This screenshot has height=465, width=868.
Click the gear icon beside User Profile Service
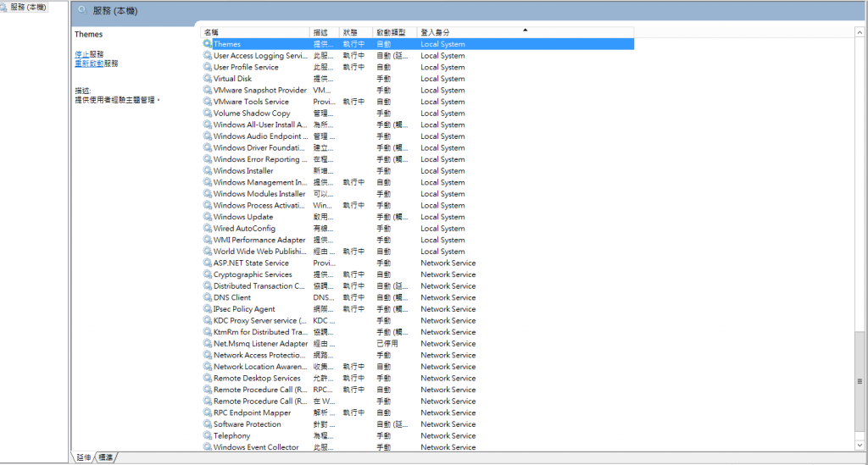[x=208, y=67]
